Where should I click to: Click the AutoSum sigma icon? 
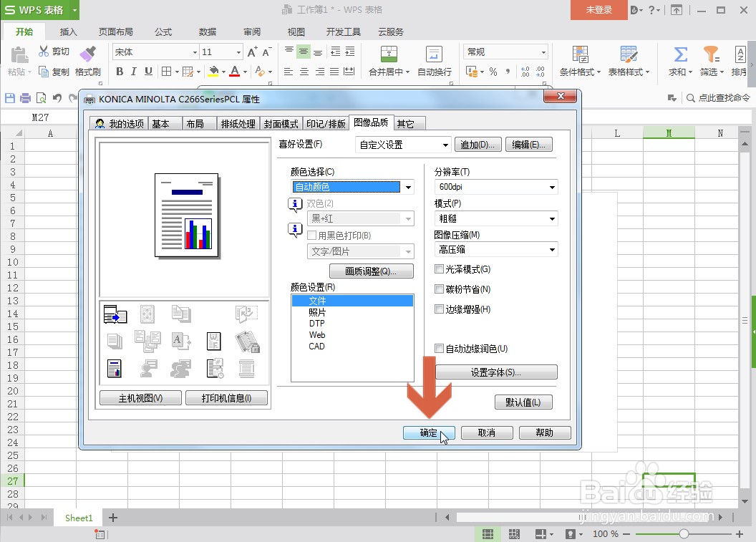[680, 54]
